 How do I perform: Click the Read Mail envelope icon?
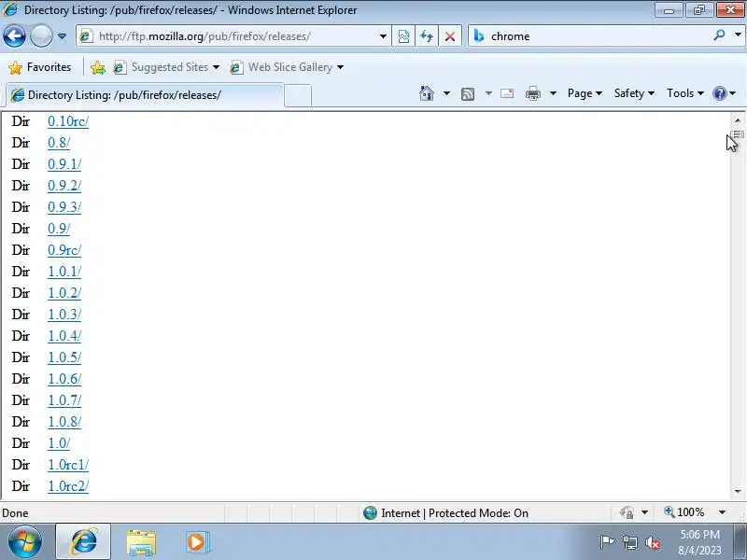507,93
